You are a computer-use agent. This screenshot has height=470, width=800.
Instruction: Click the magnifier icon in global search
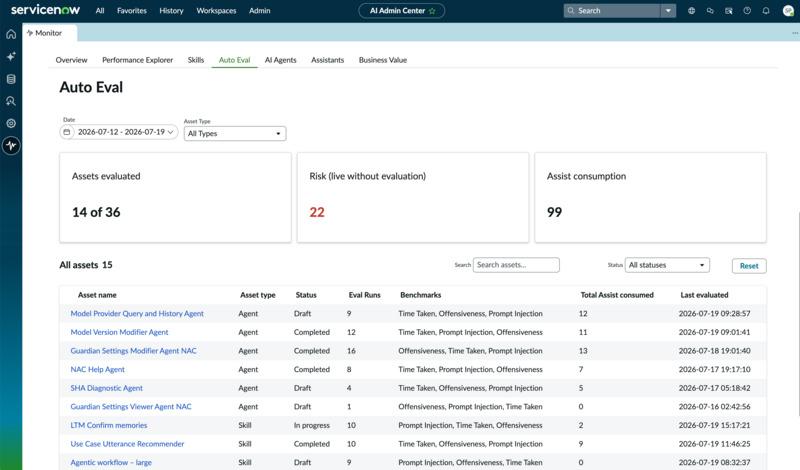tap(571, 11)
